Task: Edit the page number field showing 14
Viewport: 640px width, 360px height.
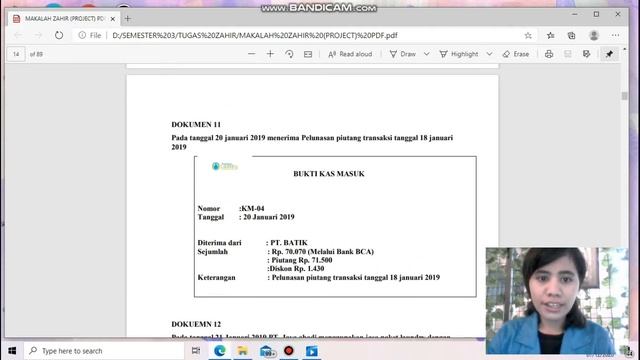Action: (x=16, y=54)
